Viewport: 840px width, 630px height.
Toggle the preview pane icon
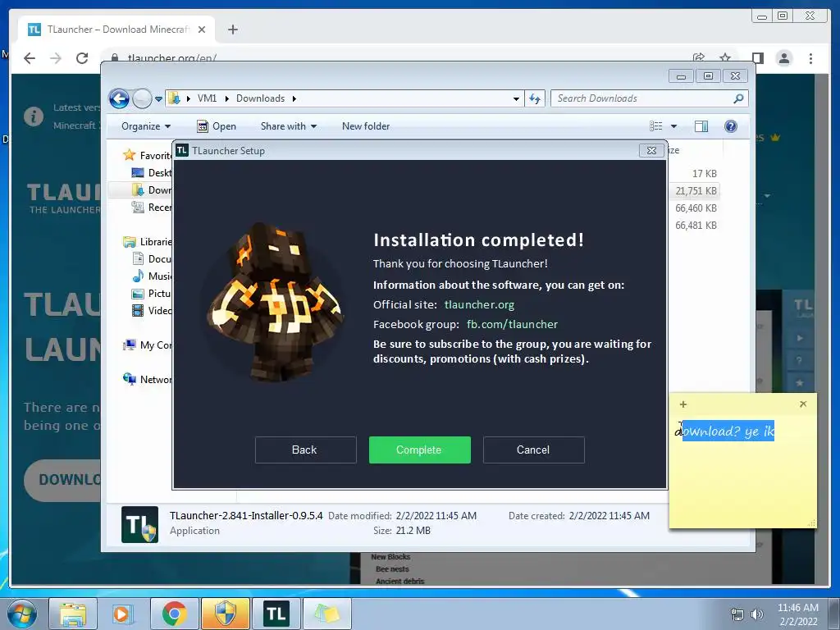pyautogui.click(x=701, y=126)
